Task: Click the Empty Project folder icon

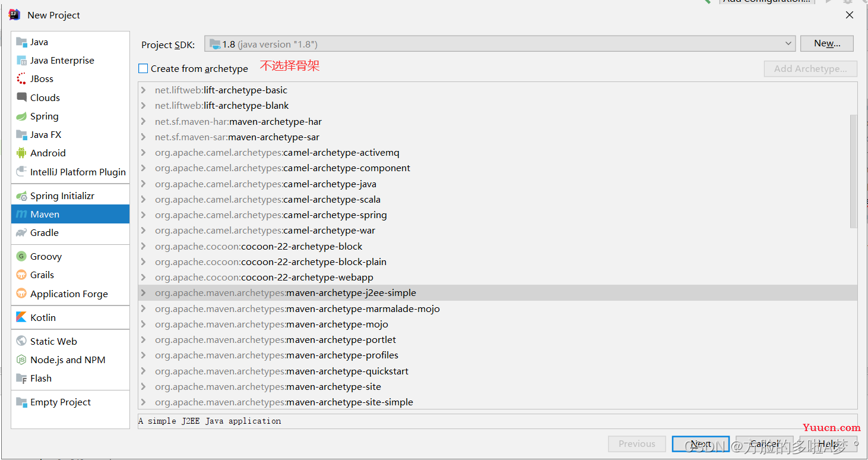Action: pyautogui.click(x=21, y=402)
